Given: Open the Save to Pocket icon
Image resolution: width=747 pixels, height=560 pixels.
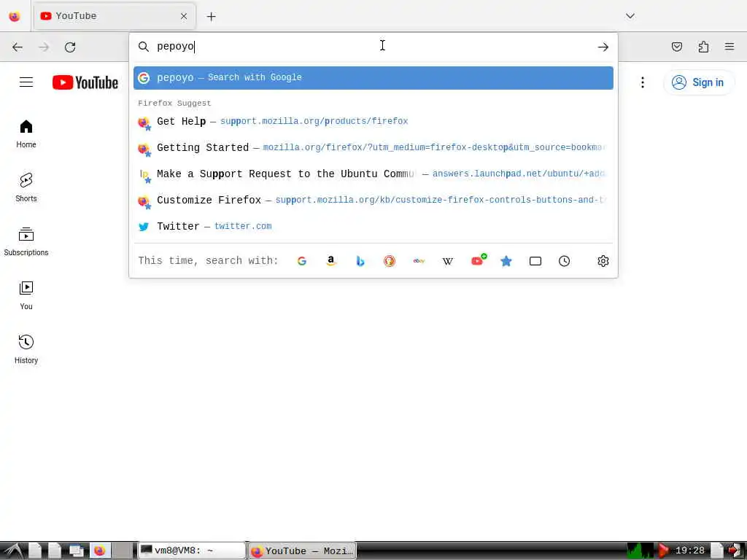Looking at the screenshot, I should point(676,47).
